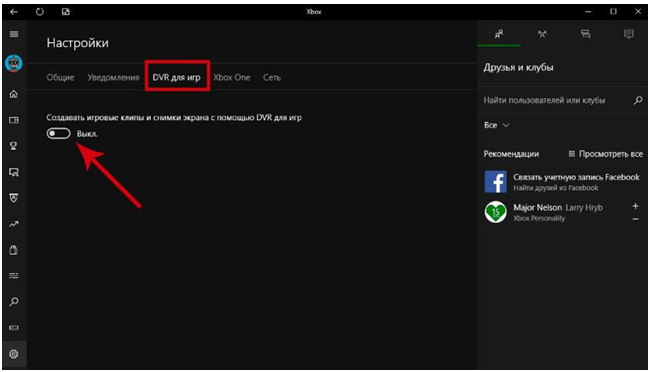Go back using the back arrow
This screenshot has width=650, height=372.
(14, 12)
